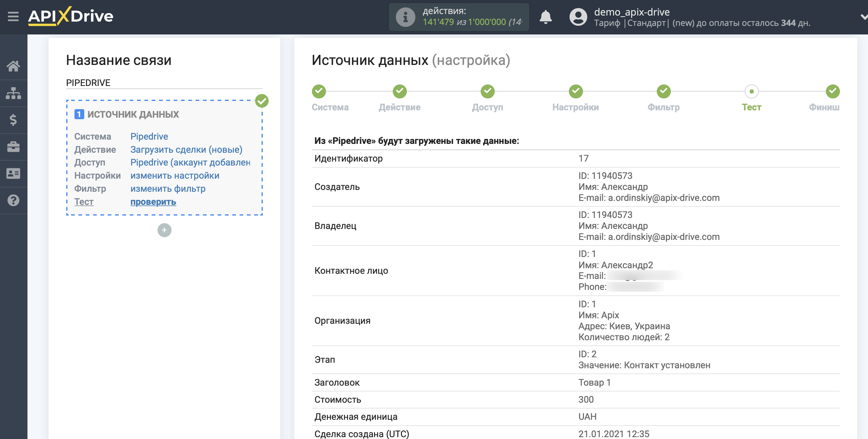Click the Название связи heading
The image size is (868, 439).
(119, 60)
